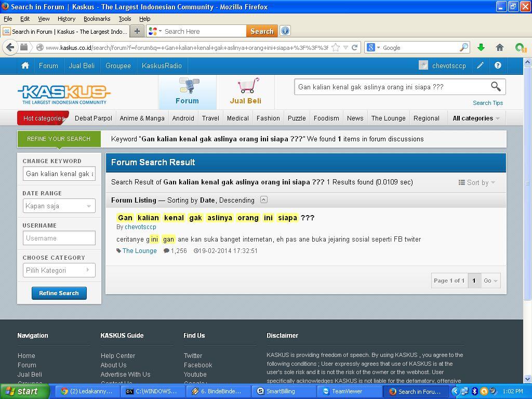Click the reload page icon in the address bar
The height and width of the screenshot is (399, 532).
(355, 47)
